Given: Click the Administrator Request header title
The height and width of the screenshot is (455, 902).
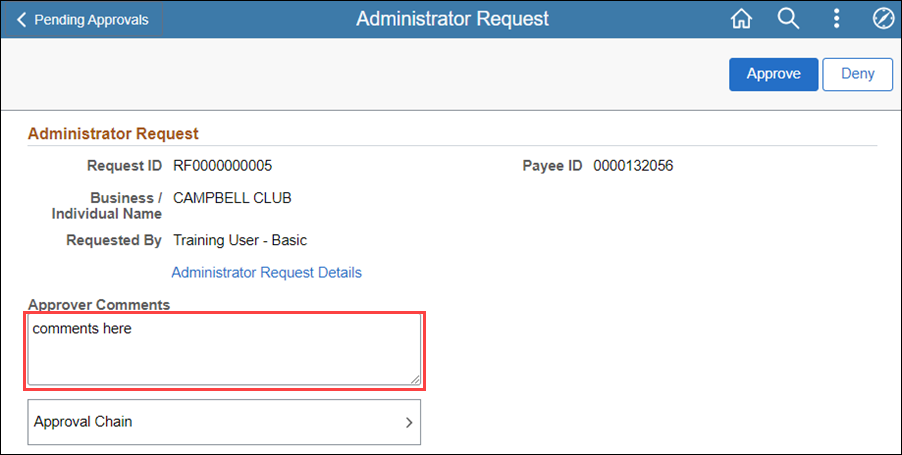Looking at the screenshot, I should point(452,19).
